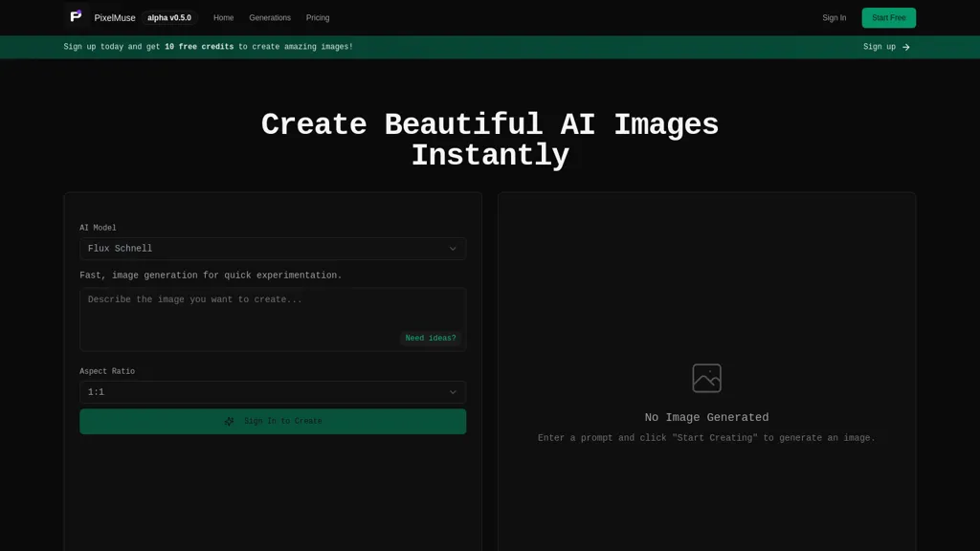Open the Pricing page
980x551 pixels.
(318, 18)
